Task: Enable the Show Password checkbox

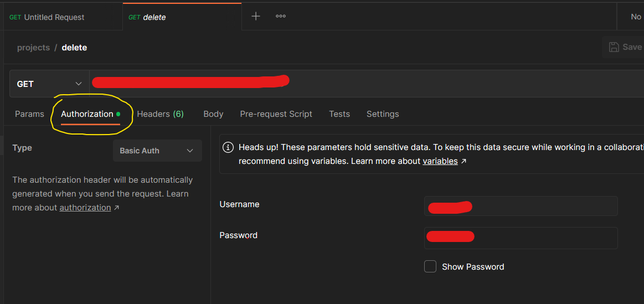Action: (x=430, y=266)
